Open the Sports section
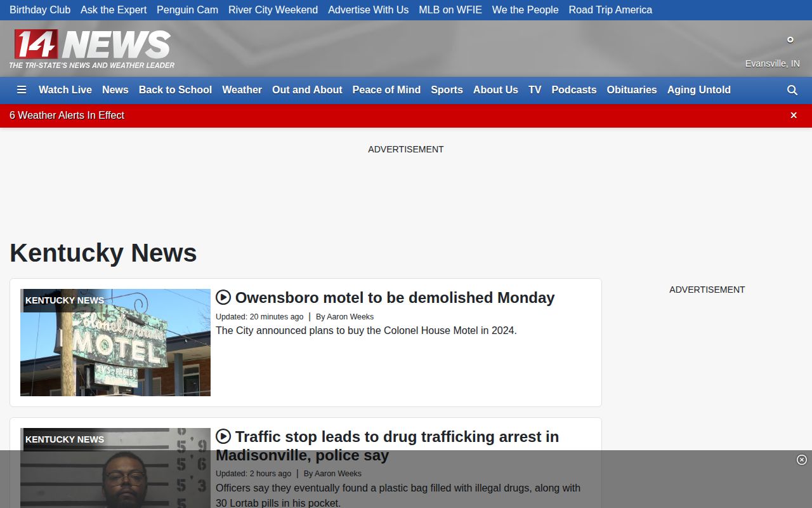 click(447, 90)
